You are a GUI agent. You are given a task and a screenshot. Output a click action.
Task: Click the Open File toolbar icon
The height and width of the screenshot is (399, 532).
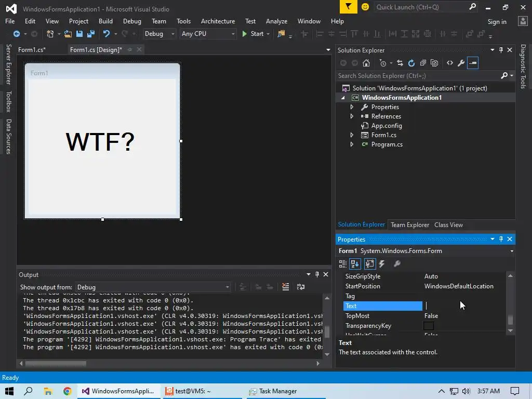coord(68,34)
